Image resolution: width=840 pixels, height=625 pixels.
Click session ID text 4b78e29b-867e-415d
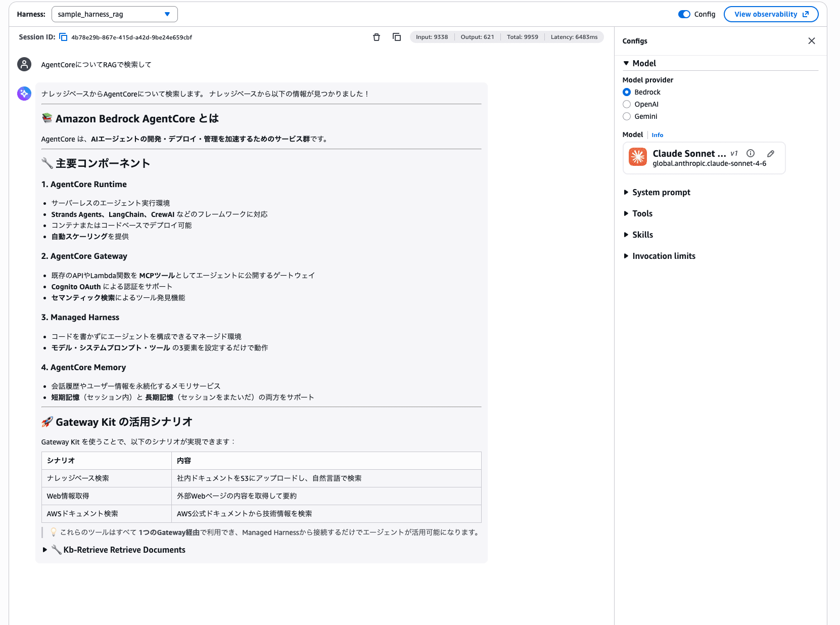click(131, 37)
